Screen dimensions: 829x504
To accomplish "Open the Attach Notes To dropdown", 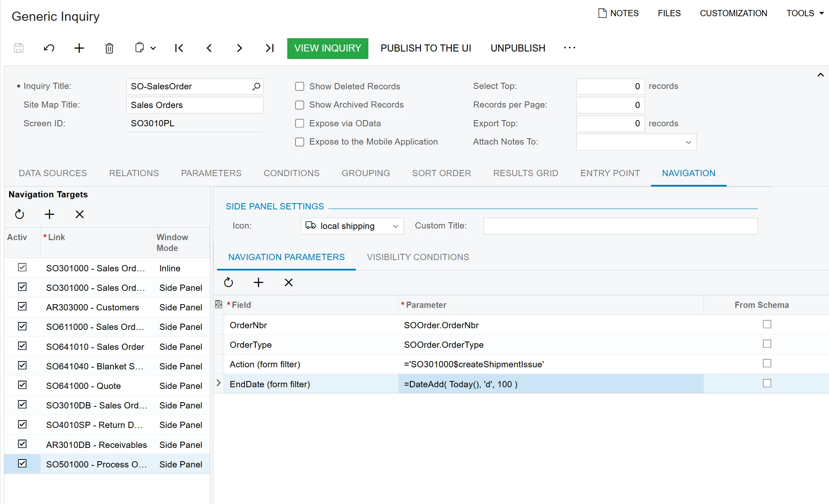I will (688, 143).
